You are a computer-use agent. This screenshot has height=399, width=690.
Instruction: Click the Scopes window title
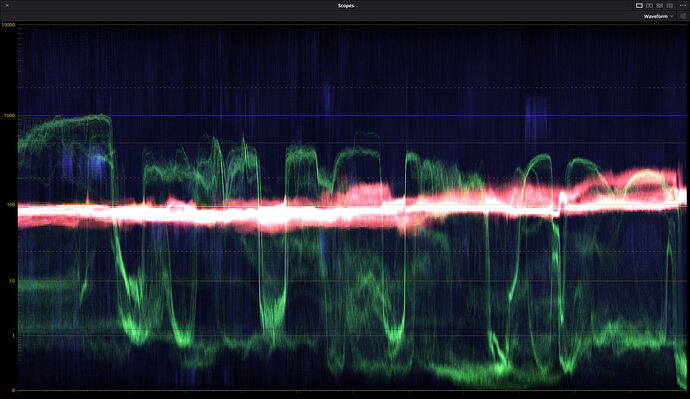(345, 6)
